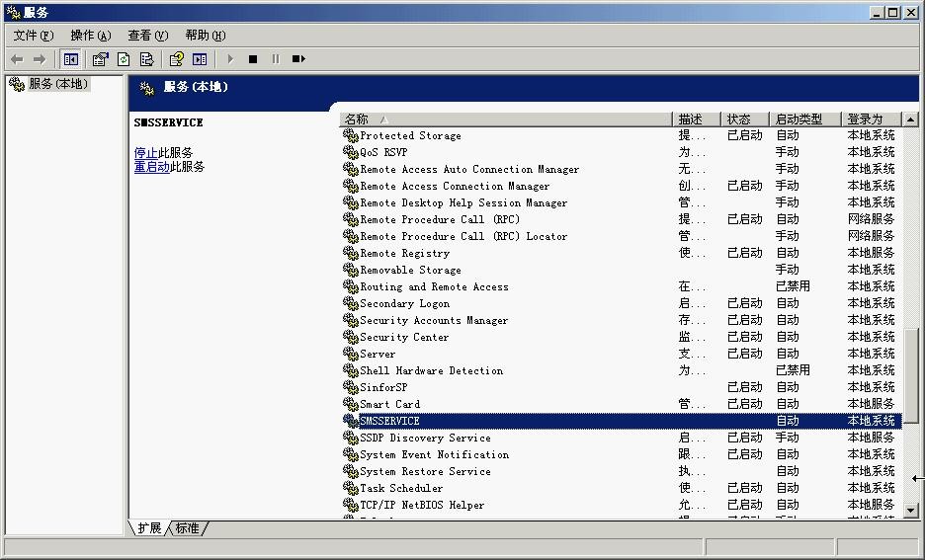Click the gear icon beside Smart Card
The height and width of the screenshot is (560, 925).
350,404
